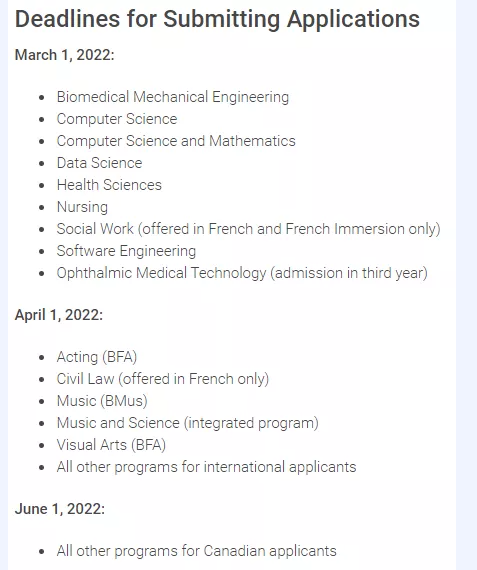
Task: Choose the Health Sciences entry
Action: [x=109, y=185]
